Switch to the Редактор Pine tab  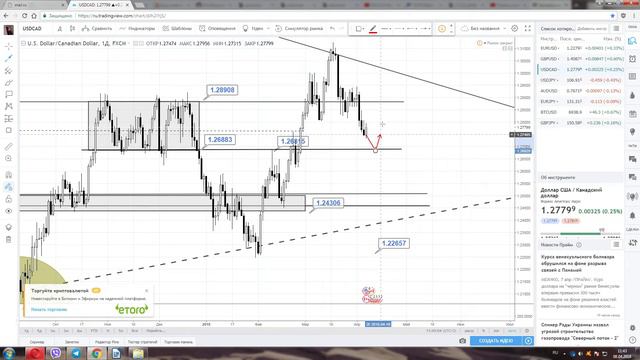pos(107,342)
